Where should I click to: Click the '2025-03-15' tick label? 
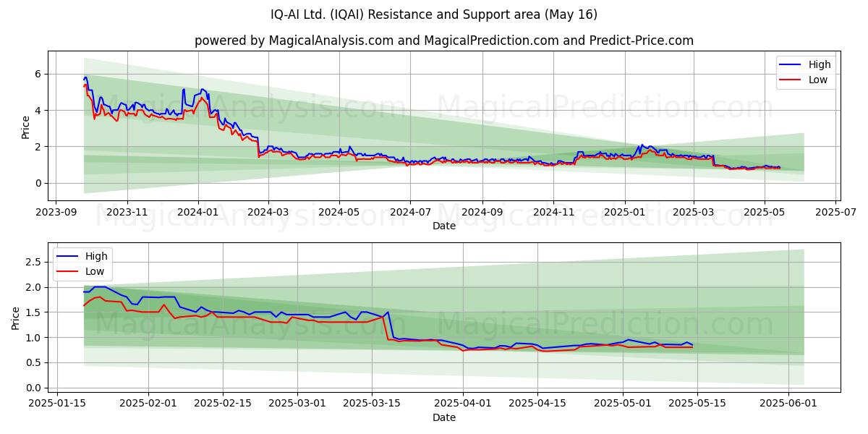pyautogui.click(x=372, y=404)
